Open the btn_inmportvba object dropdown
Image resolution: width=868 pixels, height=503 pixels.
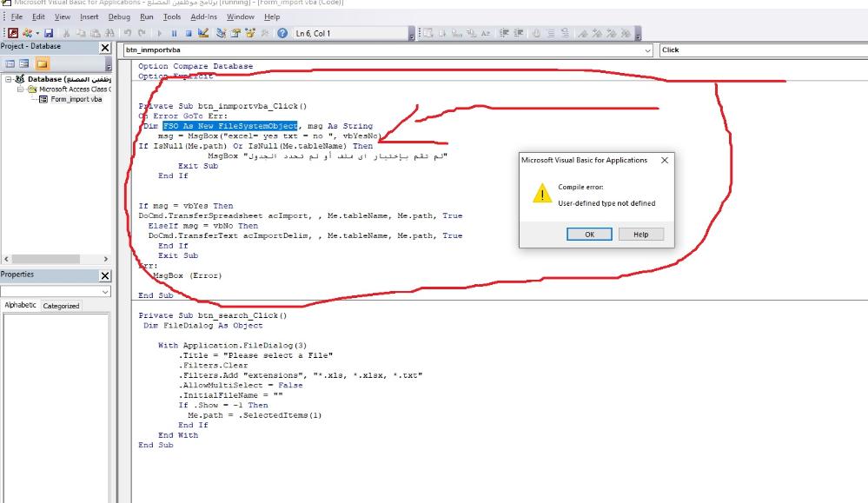point(647,50)
